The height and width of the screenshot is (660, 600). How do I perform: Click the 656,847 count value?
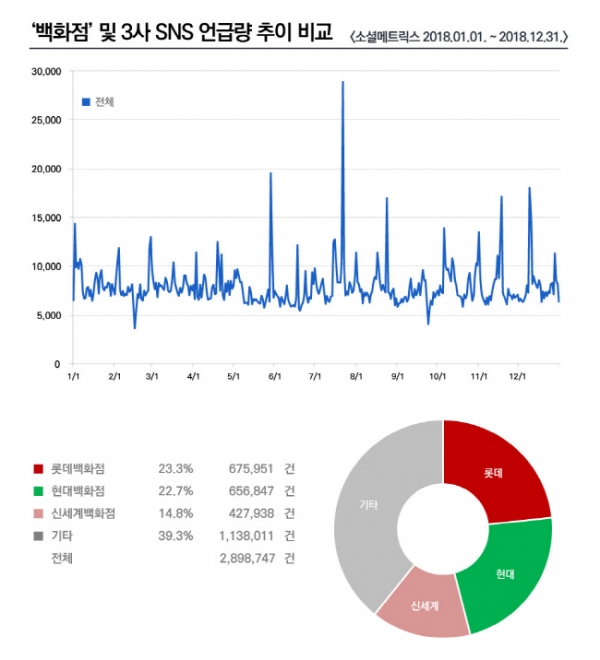click(x=251, y=491)
